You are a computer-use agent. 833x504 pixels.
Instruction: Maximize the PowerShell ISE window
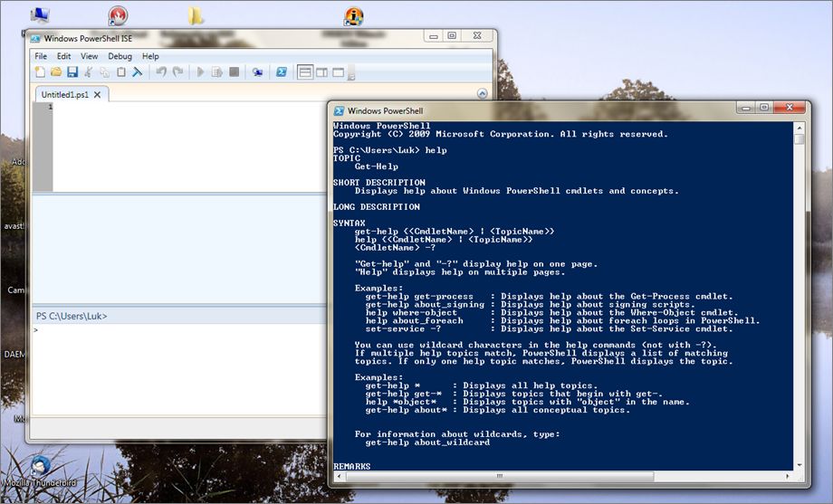[x=452, y=35]
